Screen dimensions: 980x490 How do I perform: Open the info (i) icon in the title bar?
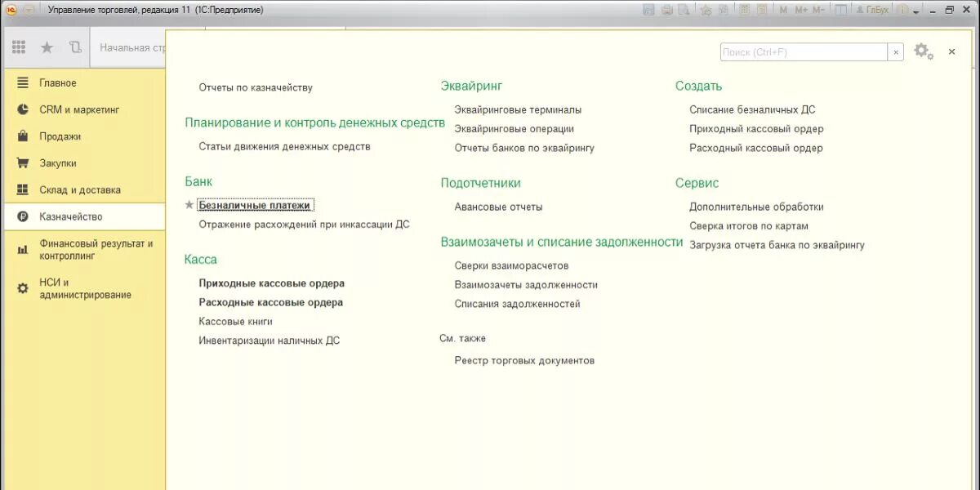(x=902, y=10)
